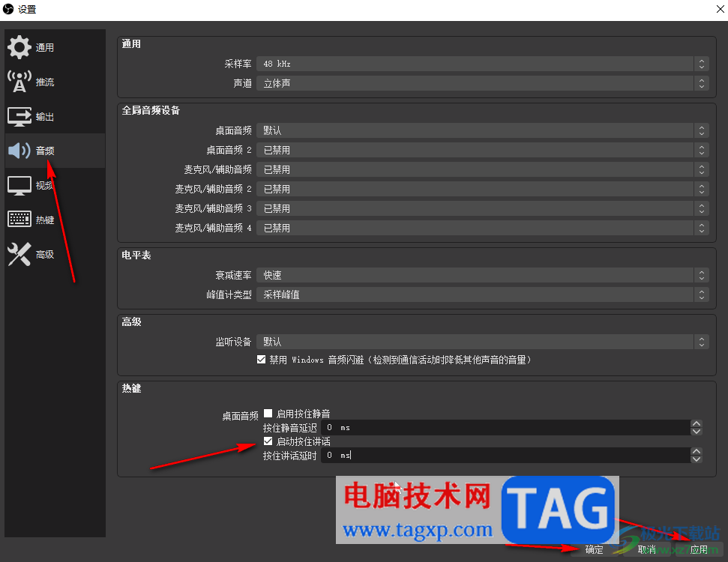Decrease 按住静音延迟 with down arrow

pos(696,432)
